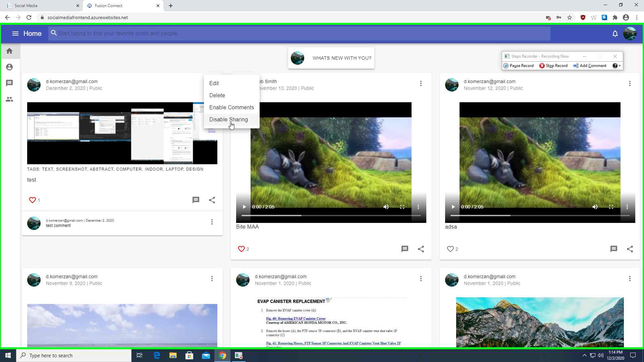Fullscreen the adsa video
Viewport: 644px width, 362px height.
[x=611, y=207]
